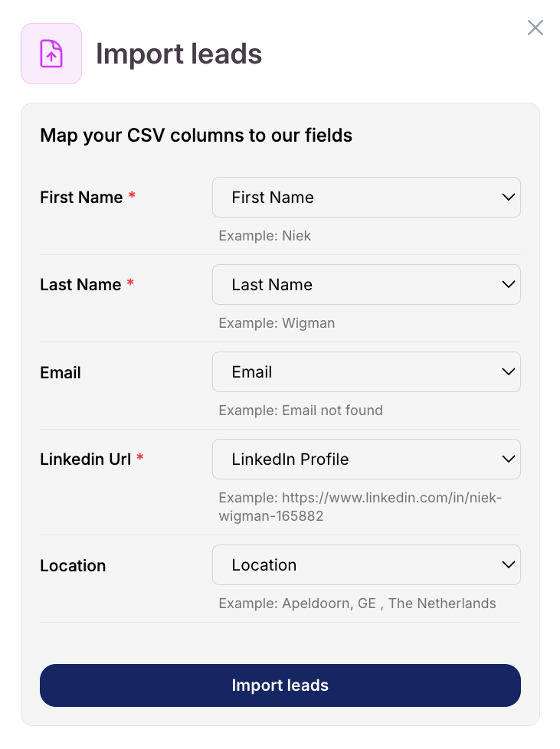Close the Import leads dialog

[x=535, y=28]
